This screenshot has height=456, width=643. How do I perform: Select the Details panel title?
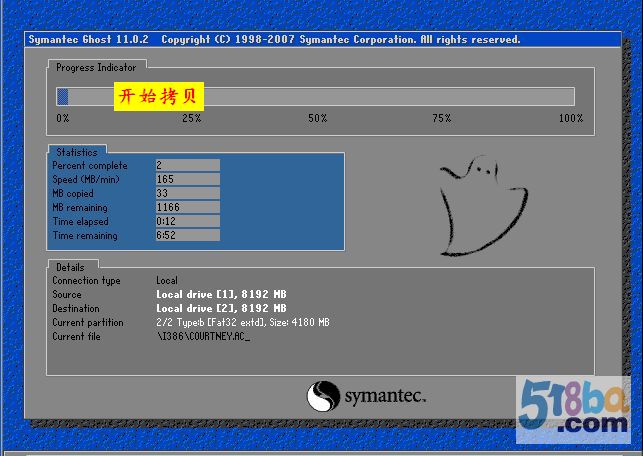click(70, 267)
